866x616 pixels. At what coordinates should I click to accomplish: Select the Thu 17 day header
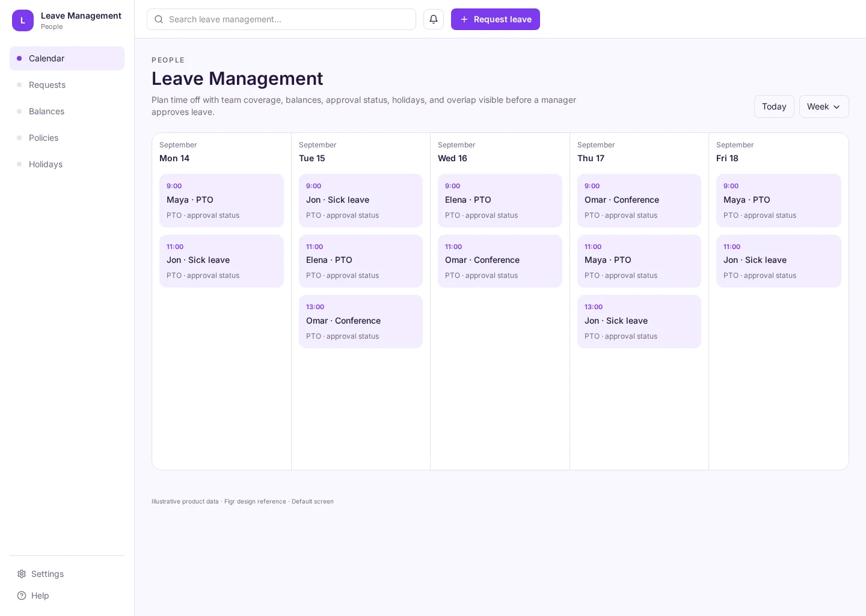tap(591, 158)
